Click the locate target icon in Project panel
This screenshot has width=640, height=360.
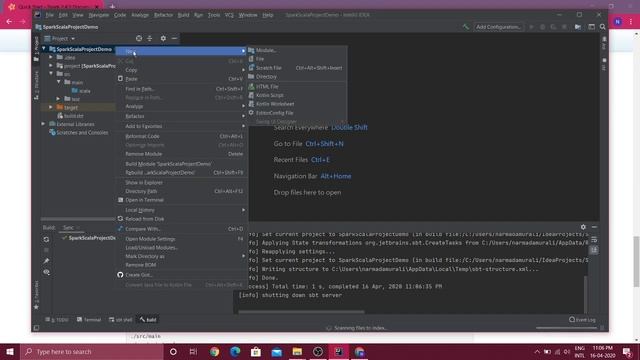139,38
